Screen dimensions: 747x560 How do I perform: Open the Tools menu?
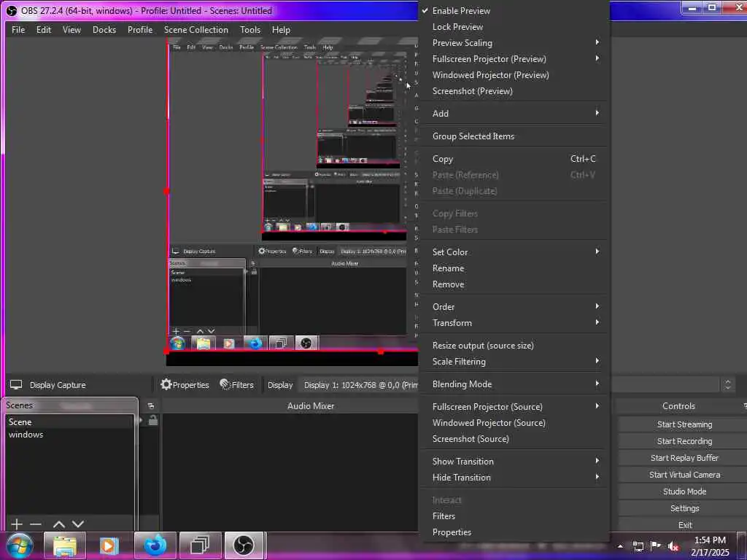coord(250,29)
